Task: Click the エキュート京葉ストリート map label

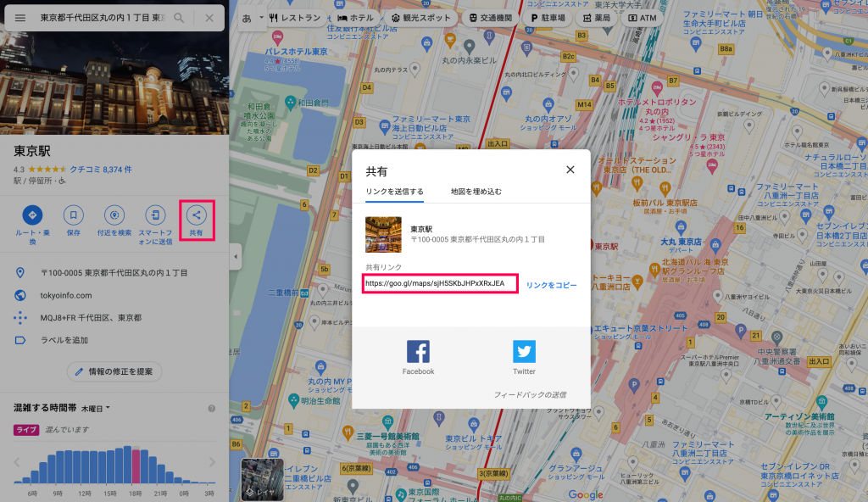Action: click(x=641, y=328)
